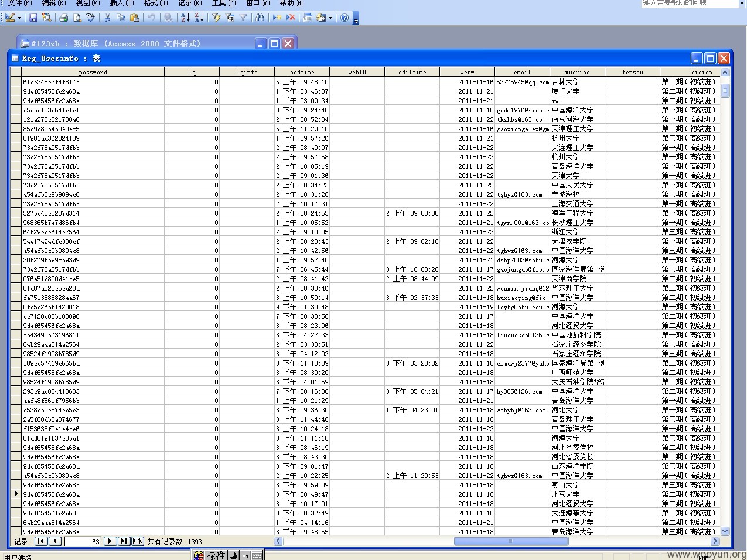
Task: Click the record number field showing 63
Action: pyautogui.click(x=83, y=542)
